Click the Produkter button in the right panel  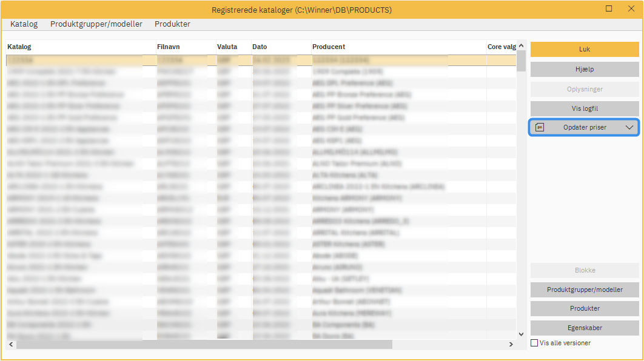[x=584, y=308]
